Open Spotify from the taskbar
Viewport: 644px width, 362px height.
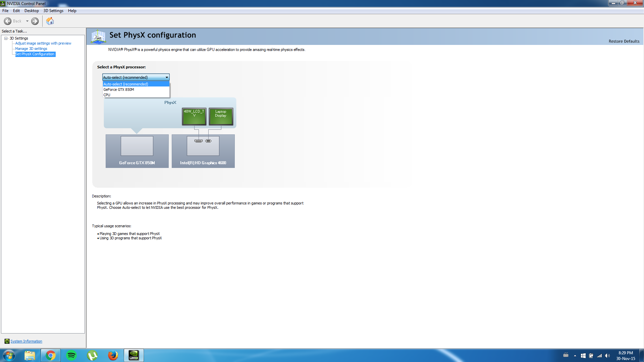[71, 355]
